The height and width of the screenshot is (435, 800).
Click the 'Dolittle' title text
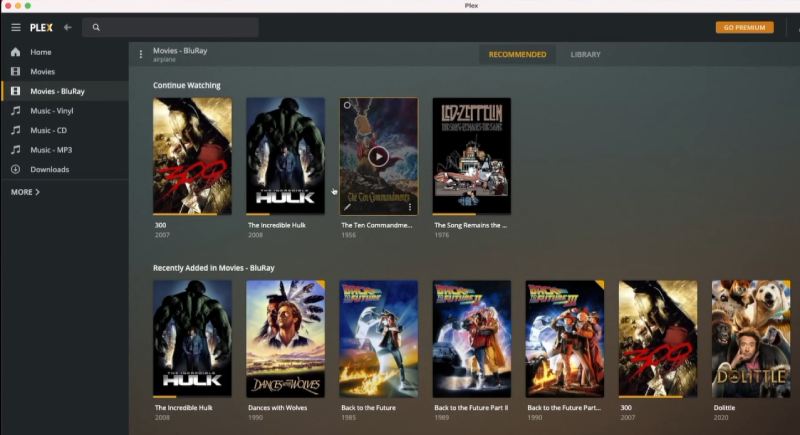point(724,407)
